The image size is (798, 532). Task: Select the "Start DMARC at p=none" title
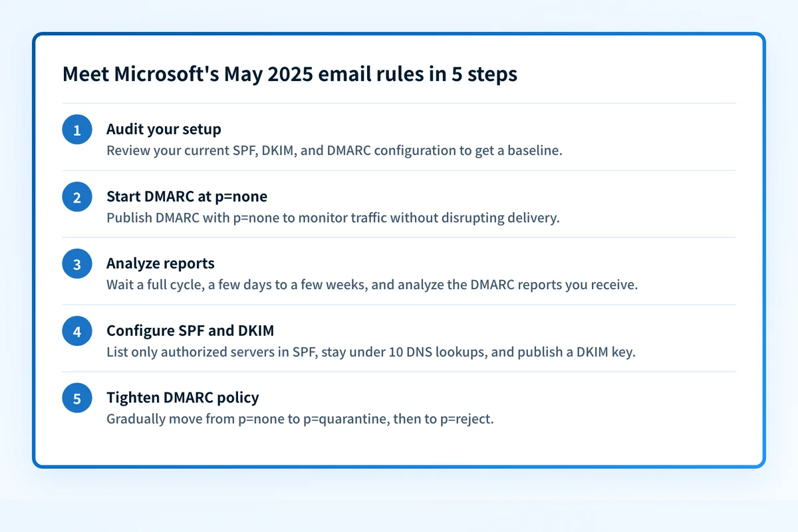click(x=187, y=196)
